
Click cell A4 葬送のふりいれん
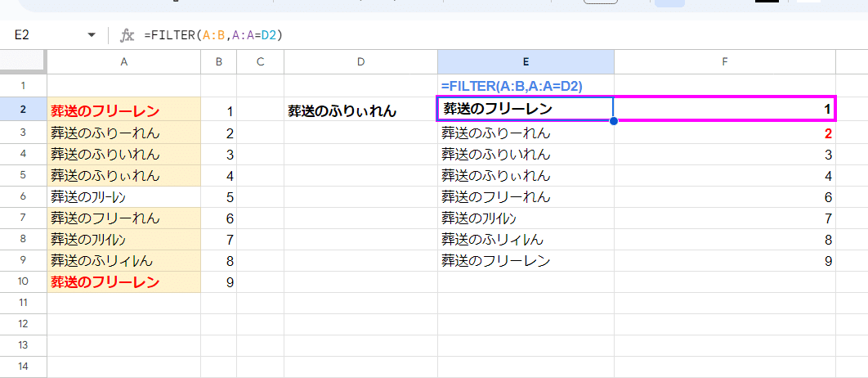coord(124,154)
